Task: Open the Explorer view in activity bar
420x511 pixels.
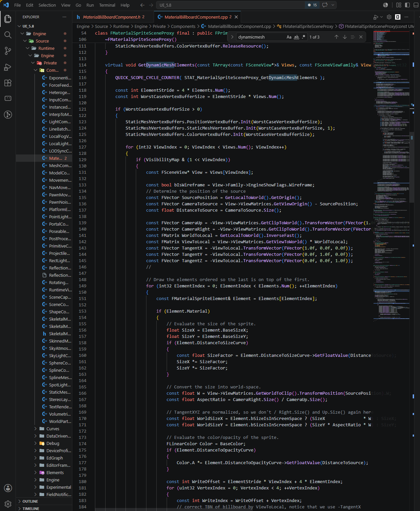Action: tap(8, 19)
